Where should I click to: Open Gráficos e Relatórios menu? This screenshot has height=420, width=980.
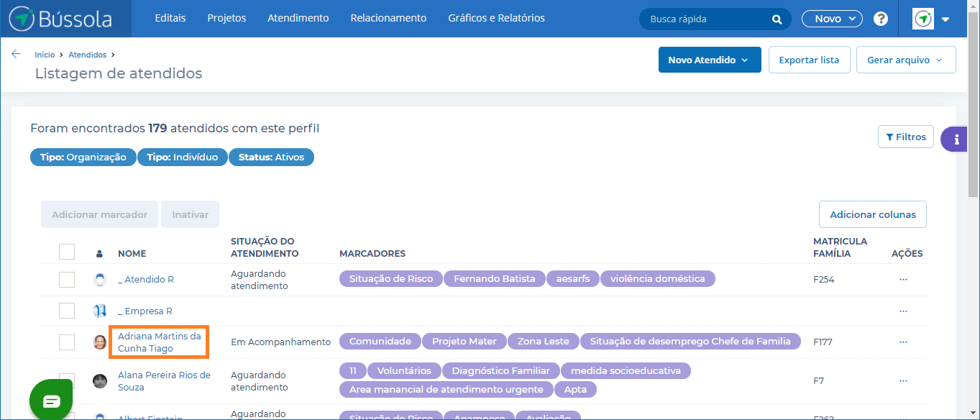pos(496,18)
